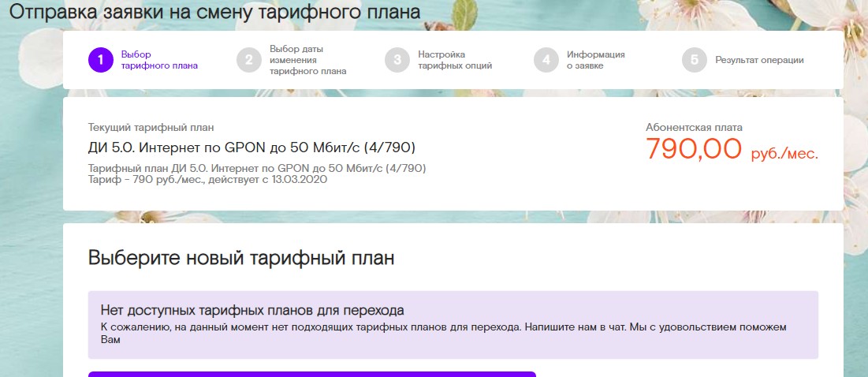Click plan name 'ДИ 5.0. Интернет по GPON до 50 Мбит/с (4/790)' heading

[x=251, y=147]
